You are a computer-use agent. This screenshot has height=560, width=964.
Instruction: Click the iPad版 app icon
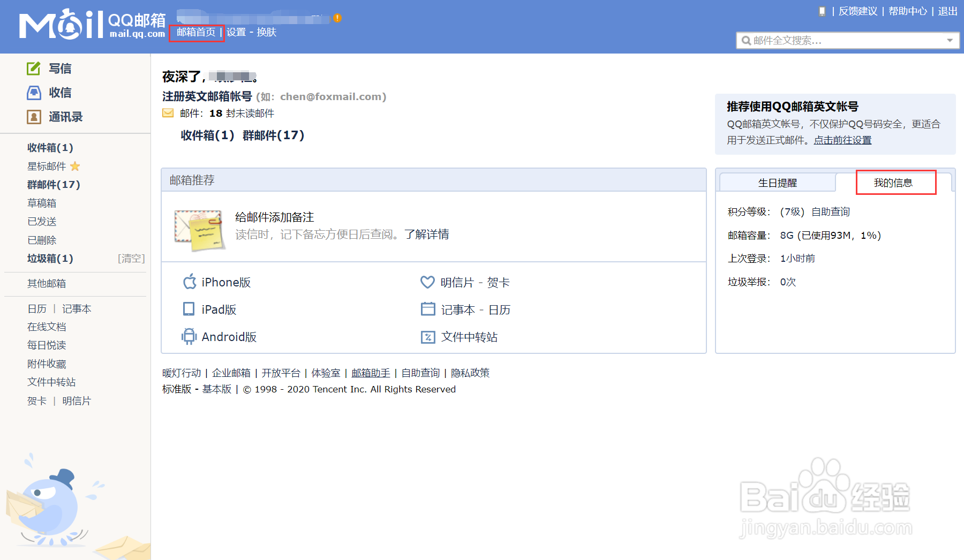[188, 309]
